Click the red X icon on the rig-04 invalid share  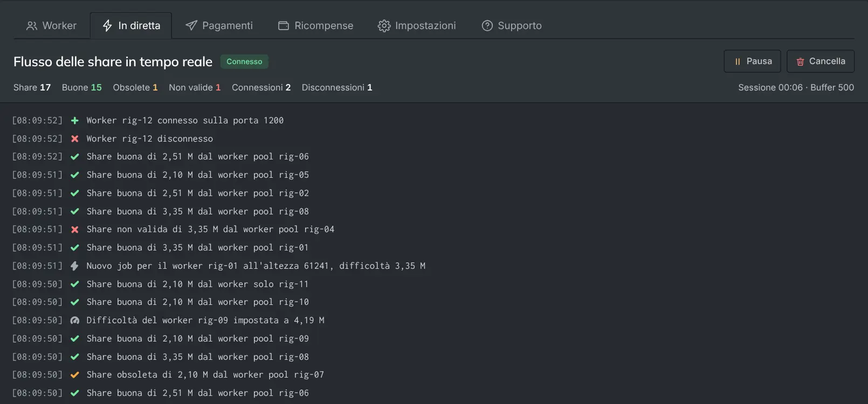(75, 229)
